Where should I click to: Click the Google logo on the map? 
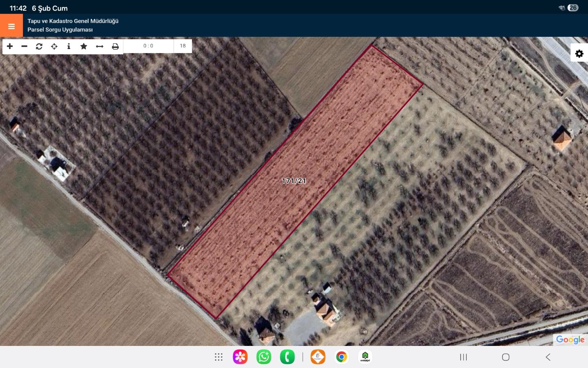[x=570, y=340]
